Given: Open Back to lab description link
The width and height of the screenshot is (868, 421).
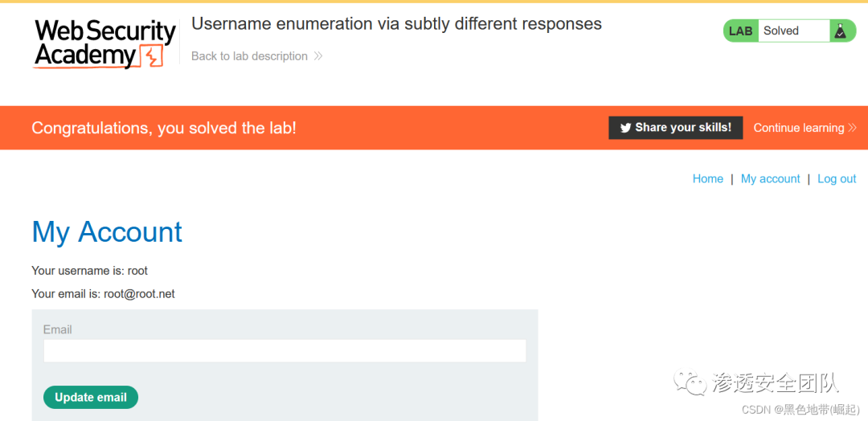Looking at the screenshot, I should 249,56.
